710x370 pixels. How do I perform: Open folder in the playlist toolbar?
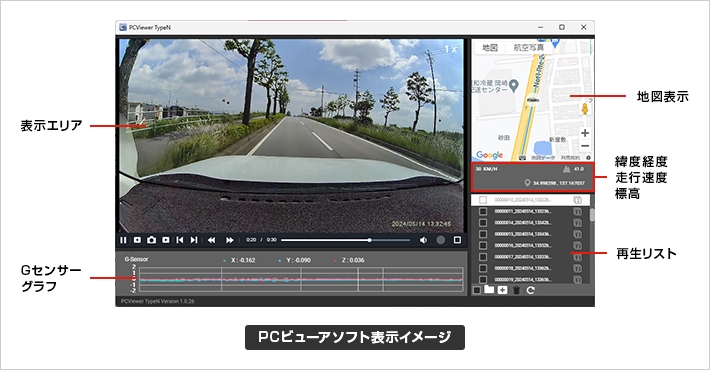pyautogui.click(x=489, y=289)
